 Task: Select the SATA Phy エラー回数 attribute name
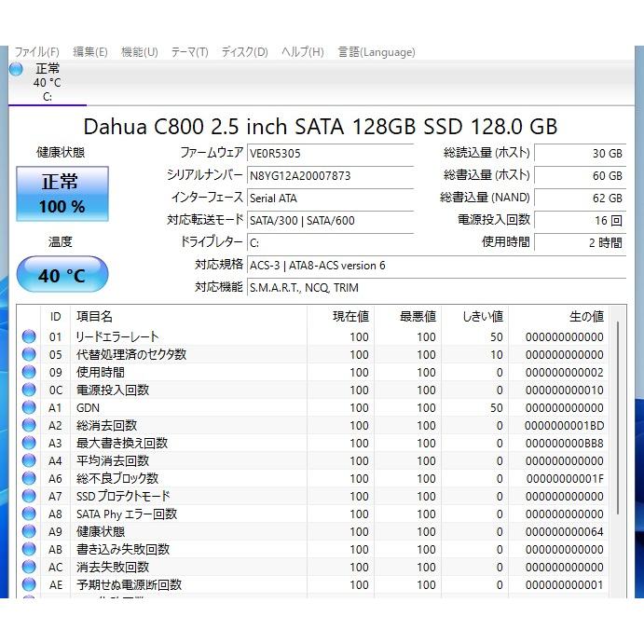point(127,514)
